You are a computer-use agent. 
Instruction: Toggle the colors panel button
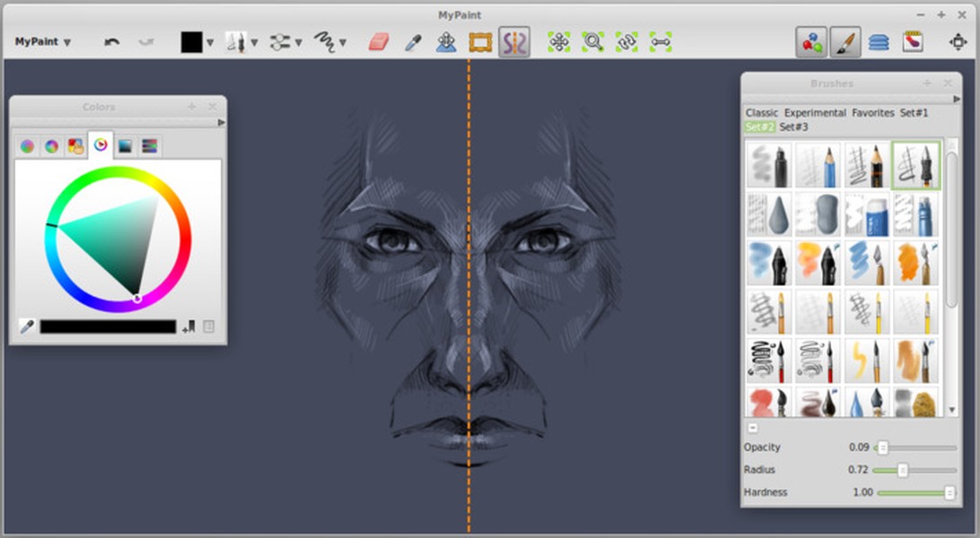[812, 42]
